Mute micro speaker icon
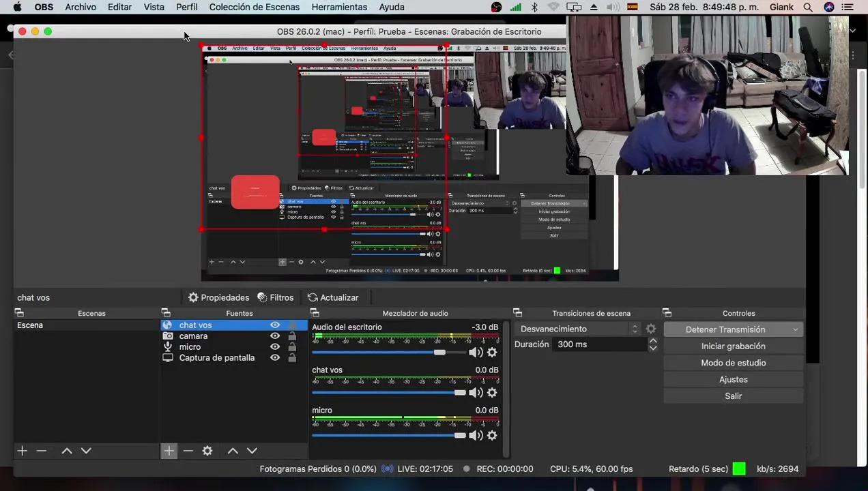 [476, 436]
